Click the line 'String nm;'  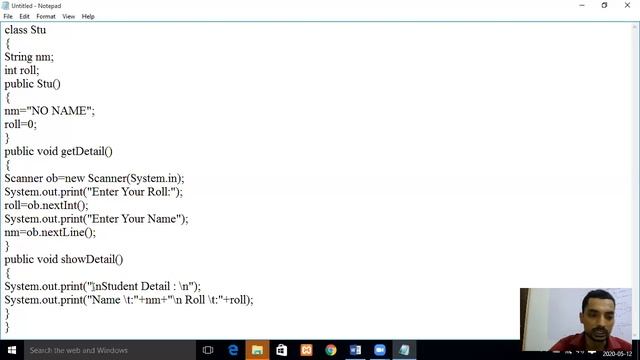click(x=29, y=57)
